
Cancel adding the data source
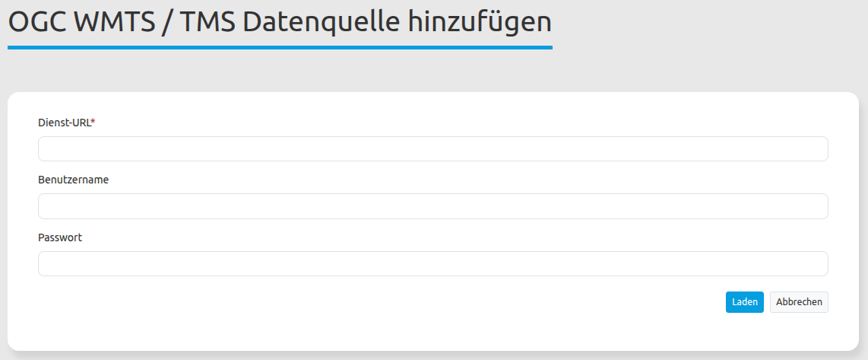click(x=799, y=302)
